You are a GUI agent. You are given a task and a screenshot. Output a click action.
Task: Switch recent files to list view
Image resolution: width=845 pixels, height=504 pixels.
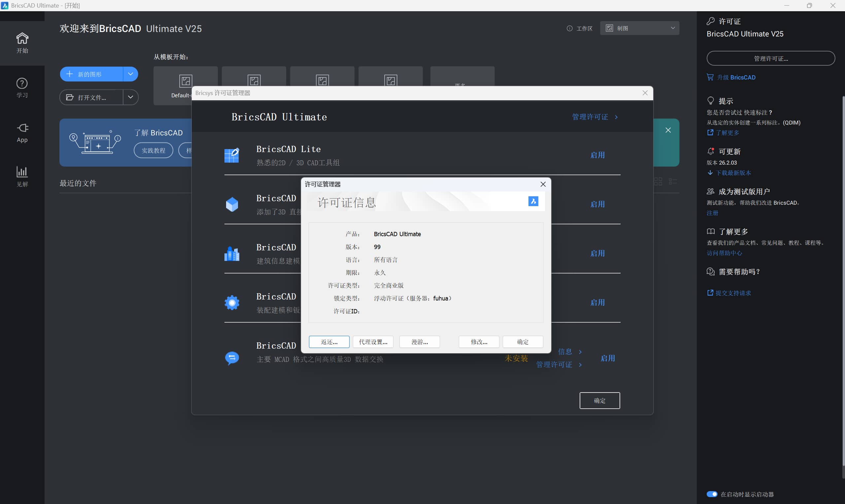[x=673, y=182]
